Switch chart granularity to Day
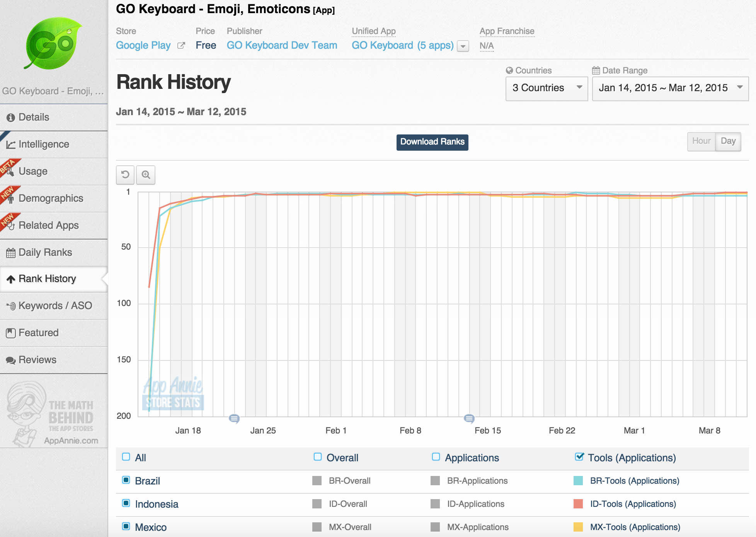The width and height of the screenshot is (756, 537). tap(728, 141)
